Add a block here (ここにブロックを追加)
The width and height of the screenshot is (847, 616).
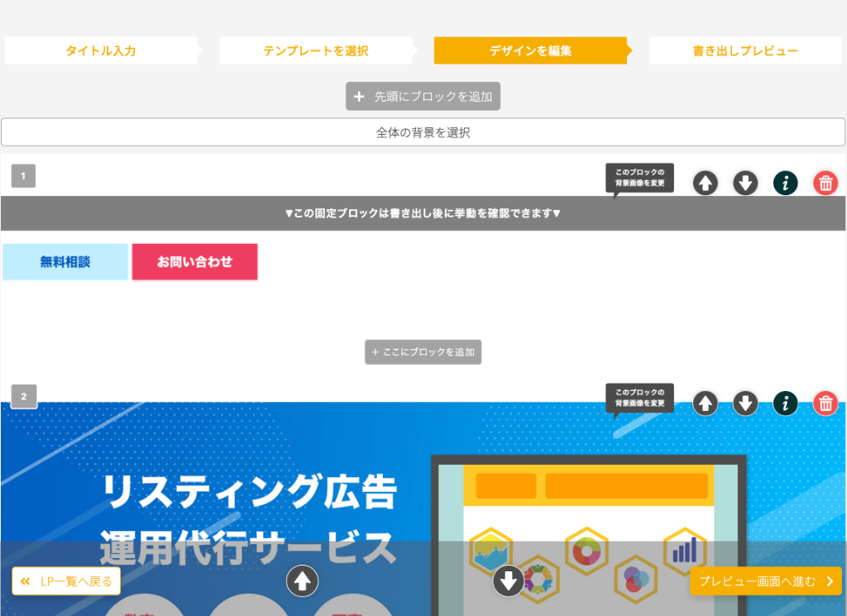click(x=423, y=352)
